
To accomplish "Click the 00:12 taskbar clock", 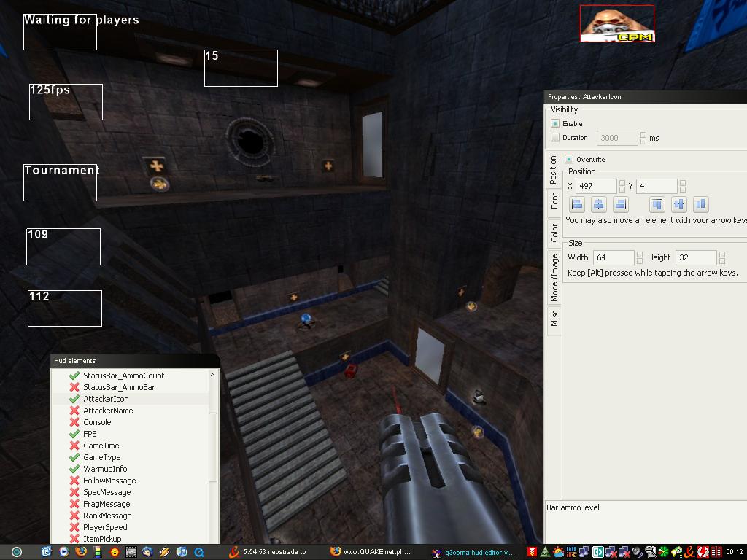I will pyautogui.click(x=734, y=552).
